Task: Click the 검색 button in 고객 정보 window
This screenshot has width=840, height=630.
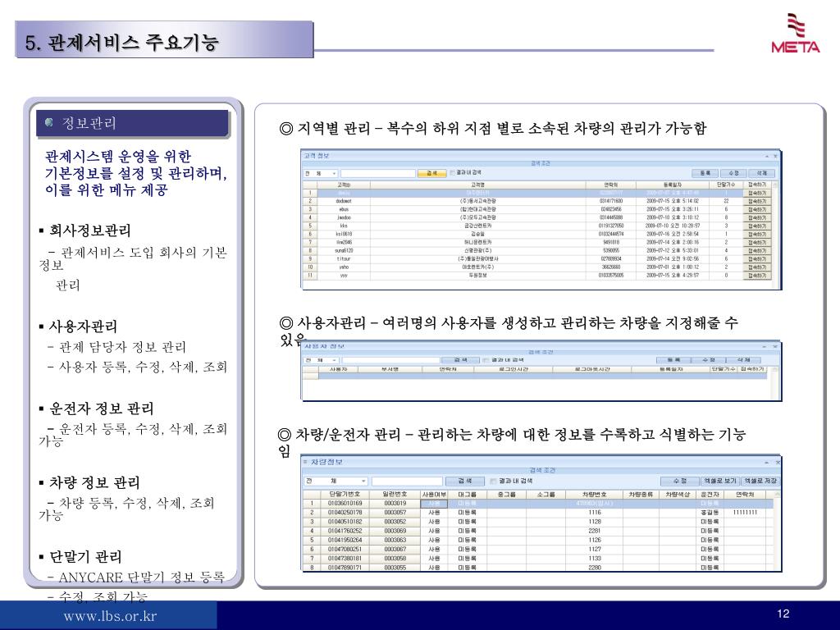Action: 431,173
